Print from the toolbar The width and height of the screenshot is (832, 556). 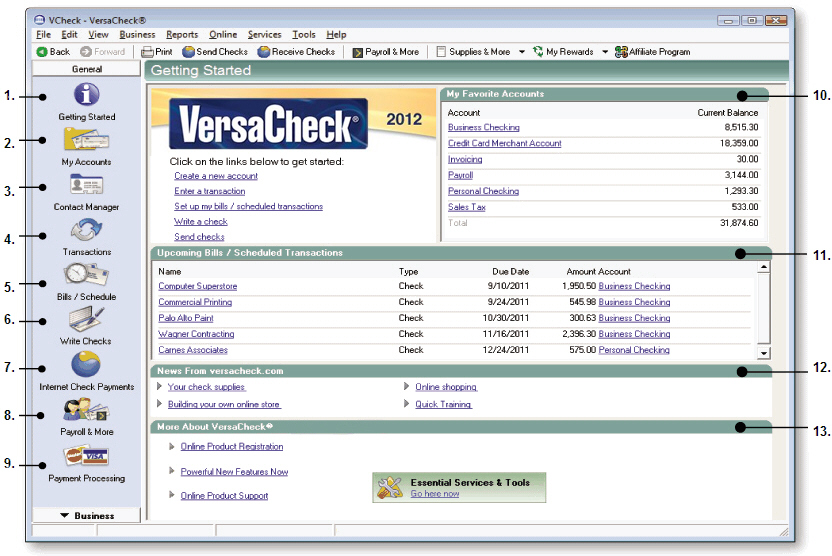[x=157, y=51]
